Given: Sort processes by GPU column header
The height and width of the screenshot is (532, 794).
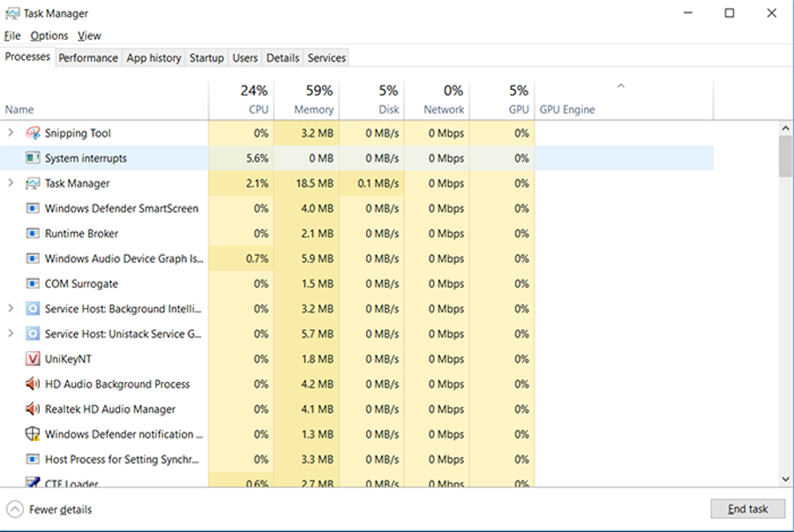Looking at the screenshot, I should pyautogui.click(x=502, y=101).
